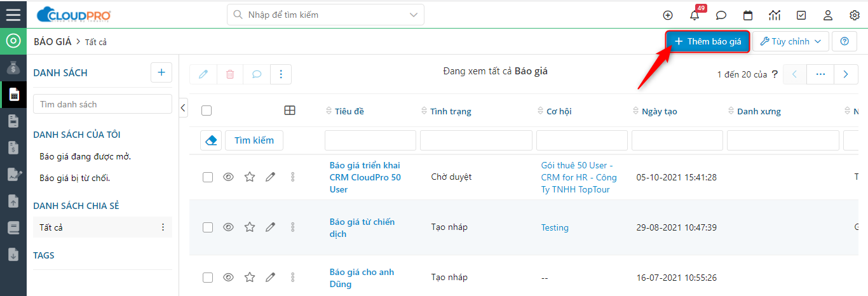Open the tasks checkbox icon in header
Viewport: 868px width, 296px height.
pyautogui.click(x=801, y=15)
